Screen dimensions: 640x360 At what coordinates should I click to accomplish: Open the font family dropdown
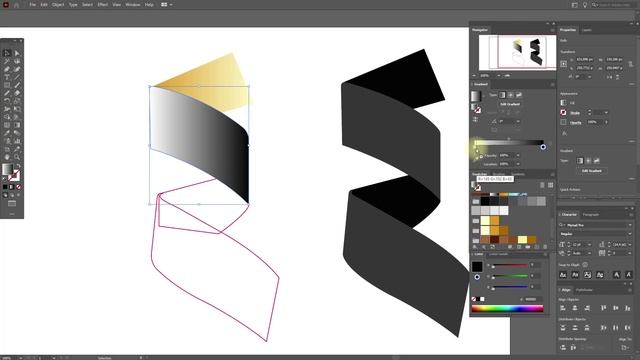click(x=630, y=225)
